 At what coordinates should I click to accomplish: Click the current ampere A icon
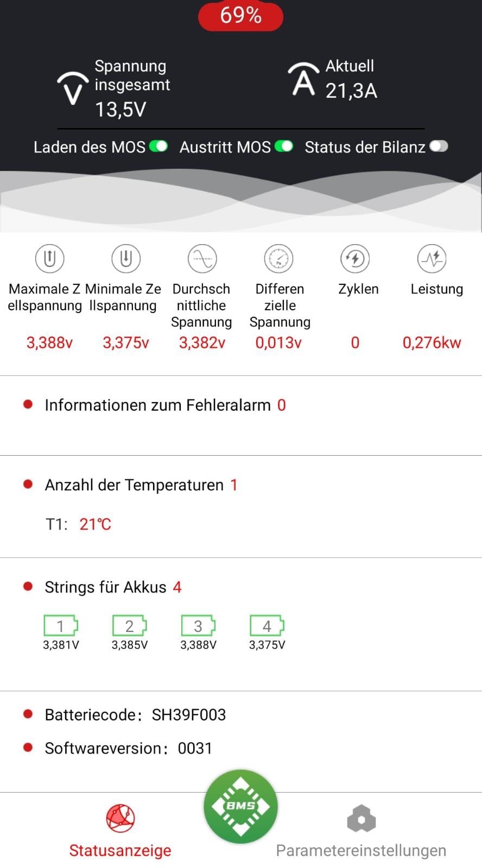click(x=303, y=80)
